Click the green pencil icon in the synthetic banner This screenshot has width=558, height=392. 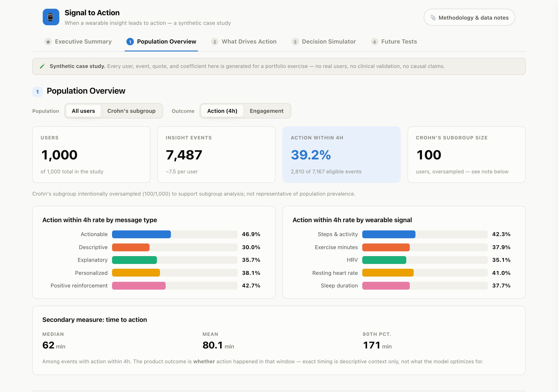coord(42,66)
